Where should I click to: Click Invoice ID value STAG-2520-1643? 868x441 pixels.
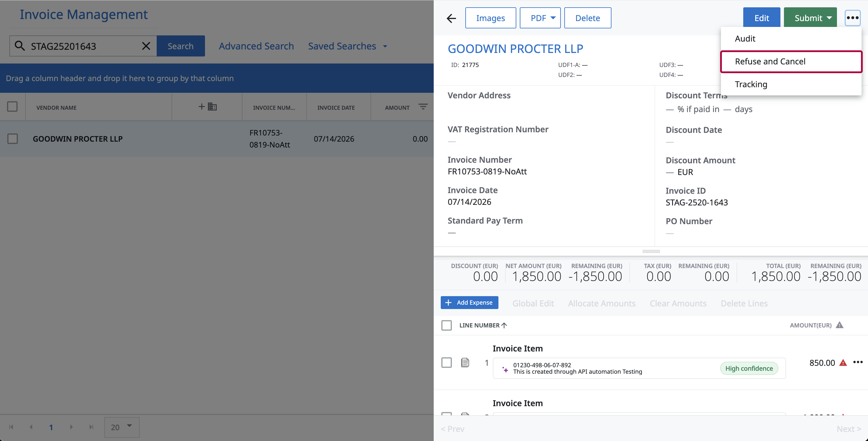(x=696, y=202)
